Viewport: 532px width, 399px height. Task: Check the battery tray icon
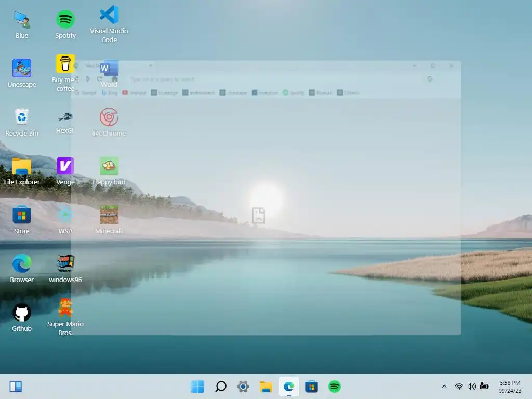coord(484,387)
